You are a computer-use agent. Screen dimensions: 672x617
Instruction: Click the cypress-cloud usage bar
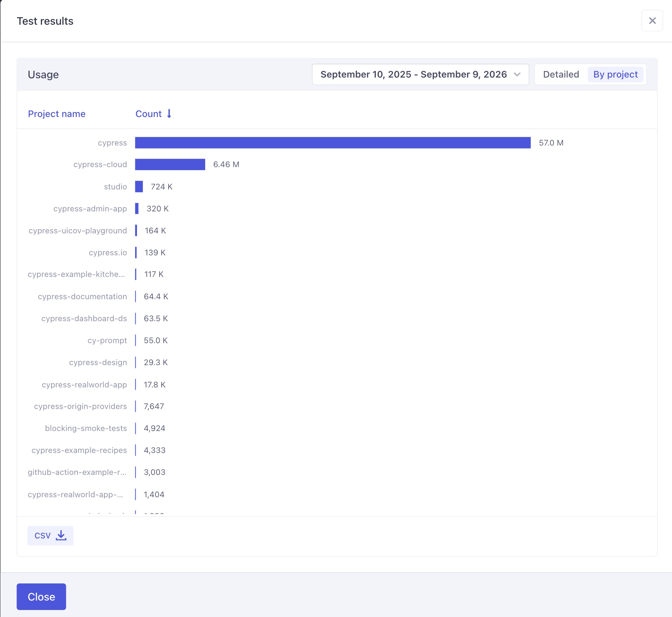(x=170, y=164)
